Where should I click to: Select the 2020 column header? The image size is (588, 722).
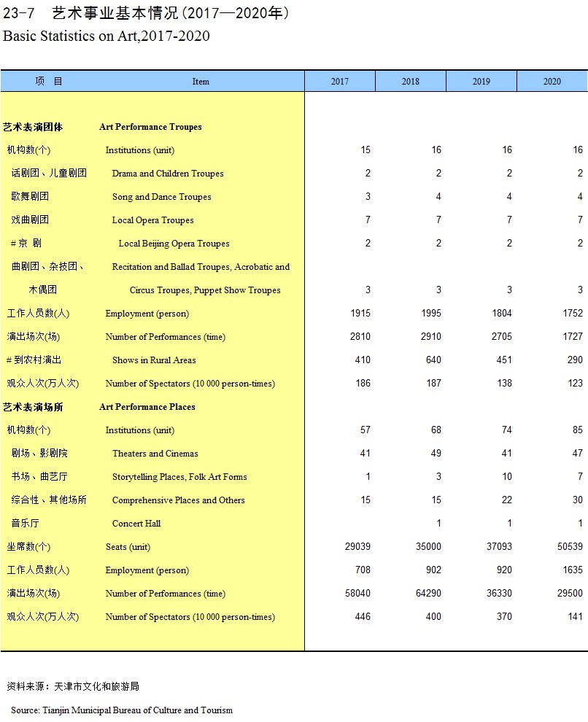552,81
